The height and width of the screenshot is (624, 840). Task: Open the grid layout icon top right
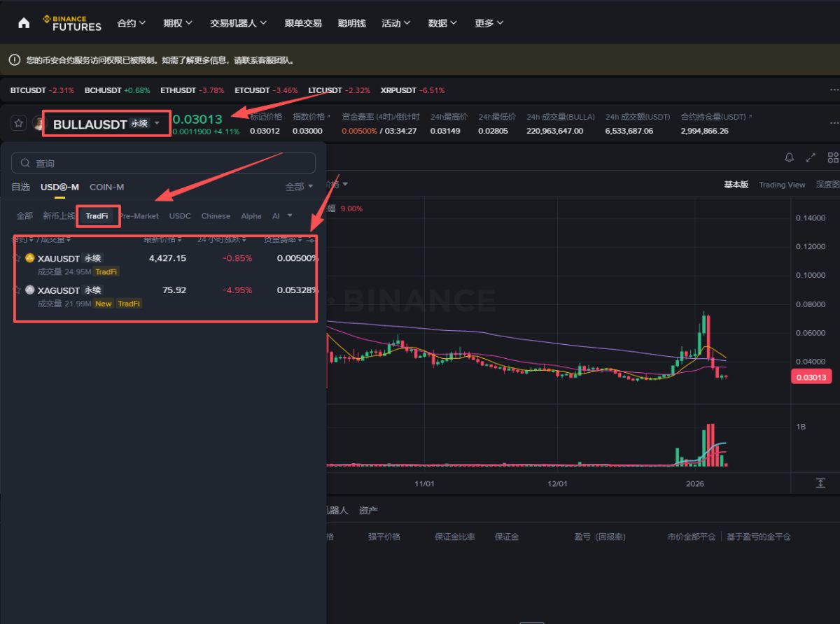832,157
